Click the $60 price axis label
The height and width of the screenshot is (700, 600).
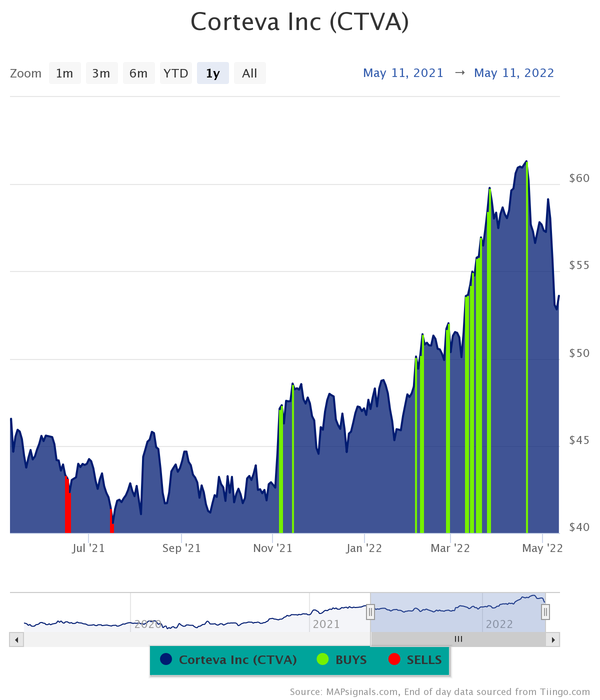pyautogui.click(x=579, y=178)
